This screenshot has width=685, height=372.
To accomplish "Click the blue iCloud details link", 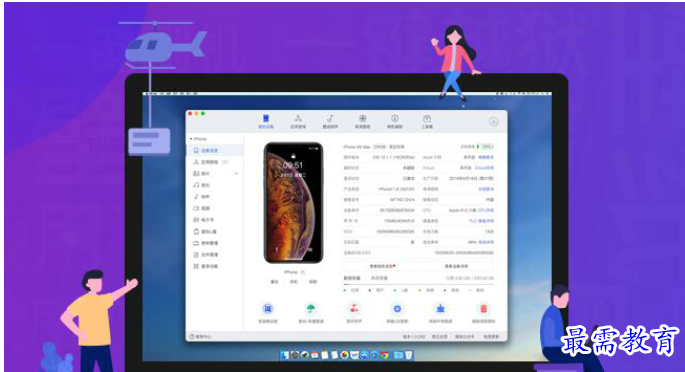I will 484,168.
